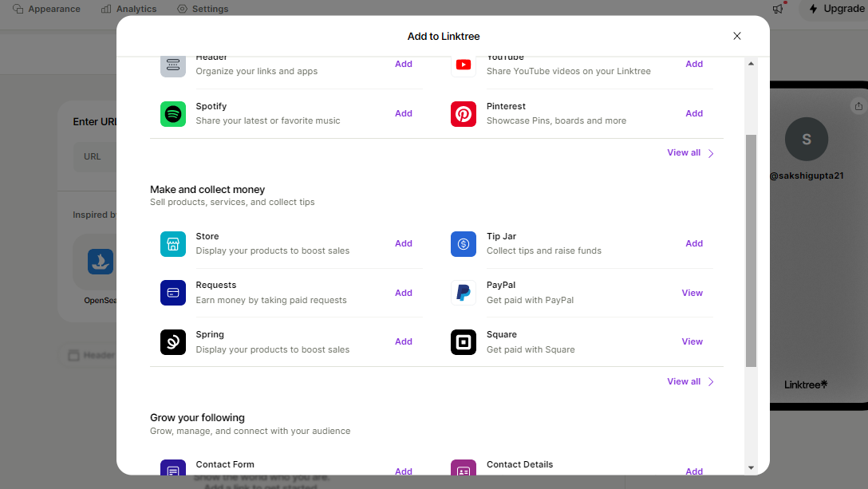This screenshot has height=489, width=868.
Task: Click the PayPal logo icon
Action: point(464,293)
